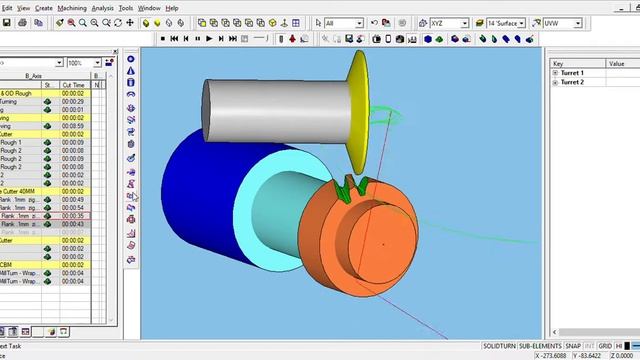Open the Machining menu
The image size is (640, 360).
pyautogui.click(x=72, y=8)
